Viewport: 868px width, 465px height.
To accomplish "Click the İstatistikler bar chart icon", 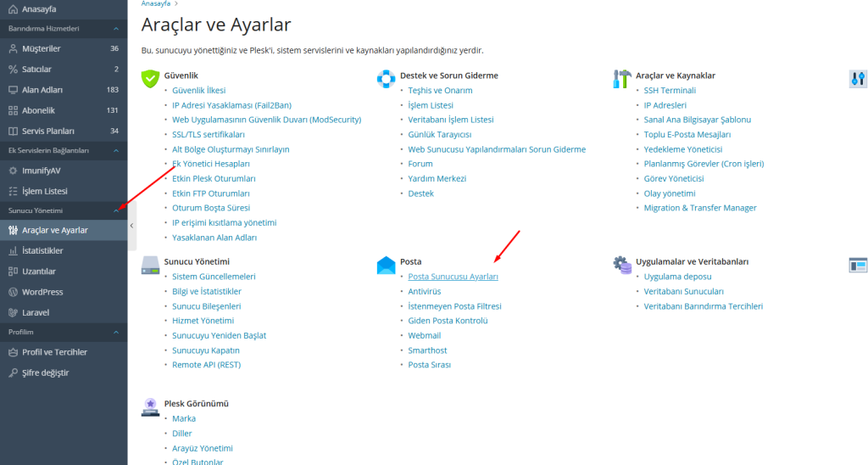I will (13, 250).
